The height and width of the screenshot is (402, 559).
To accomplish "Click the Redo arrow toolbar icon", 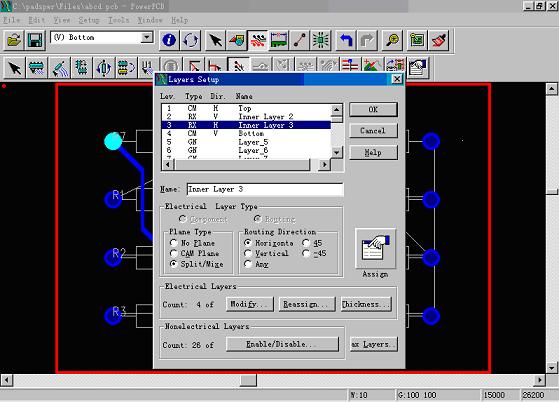I will point(367,40).
